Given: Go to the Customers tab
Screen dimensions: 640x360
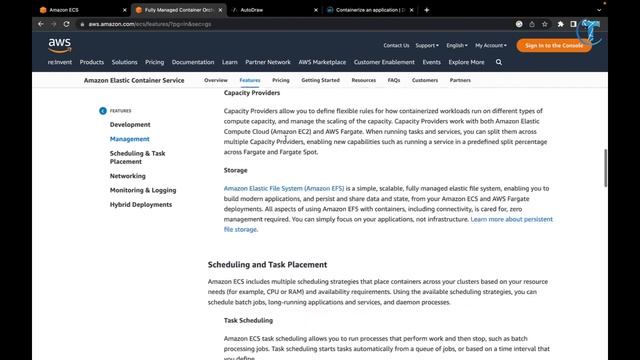Looking at the screenshot, I should click(x=425, y=80).
